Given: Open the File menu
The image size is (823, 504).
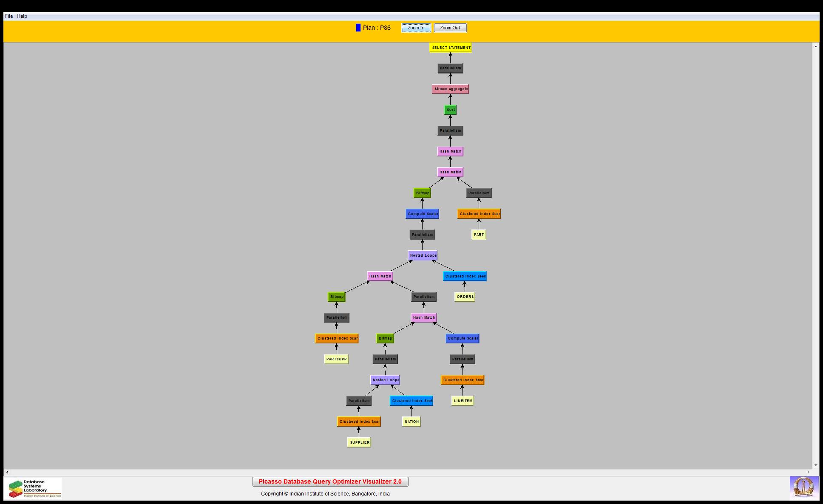Looking at the screenshot, I should 9,16.
